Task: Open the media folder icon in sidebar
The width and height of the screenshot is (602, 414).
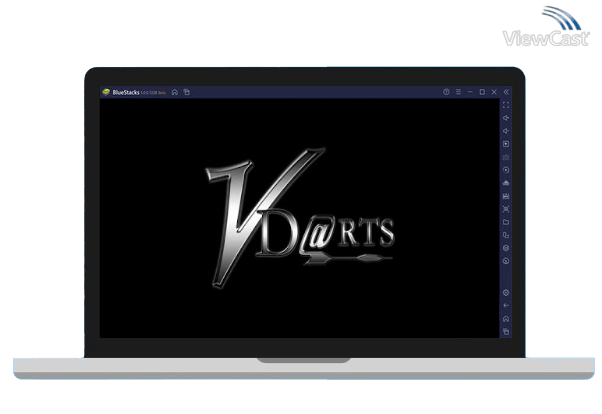Action: (506, 222)
